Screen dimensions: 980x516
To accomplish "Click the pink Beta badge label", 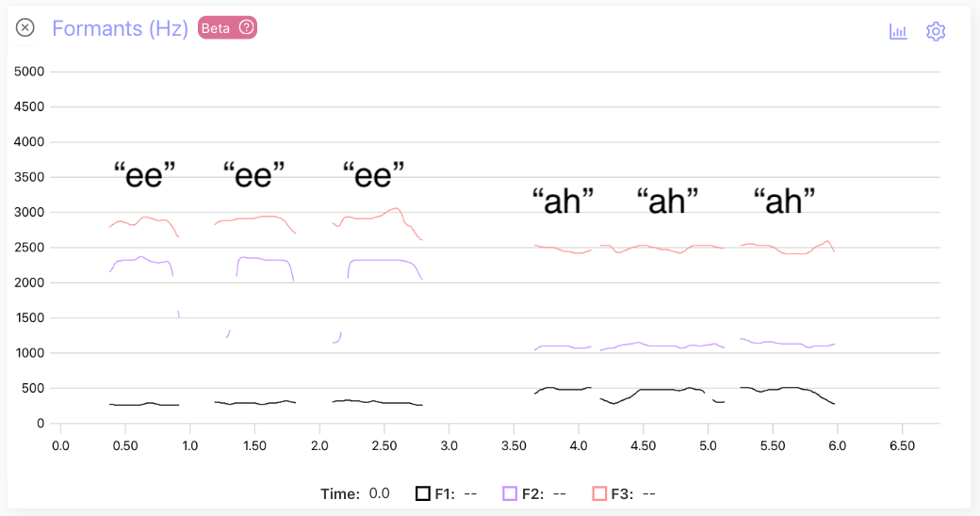I will [216, 28].
